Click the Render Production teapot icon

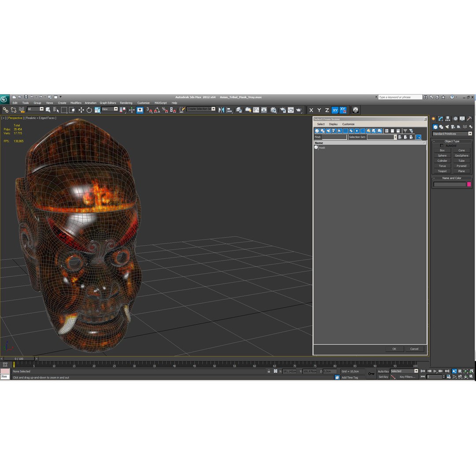(x=299, y=110)
